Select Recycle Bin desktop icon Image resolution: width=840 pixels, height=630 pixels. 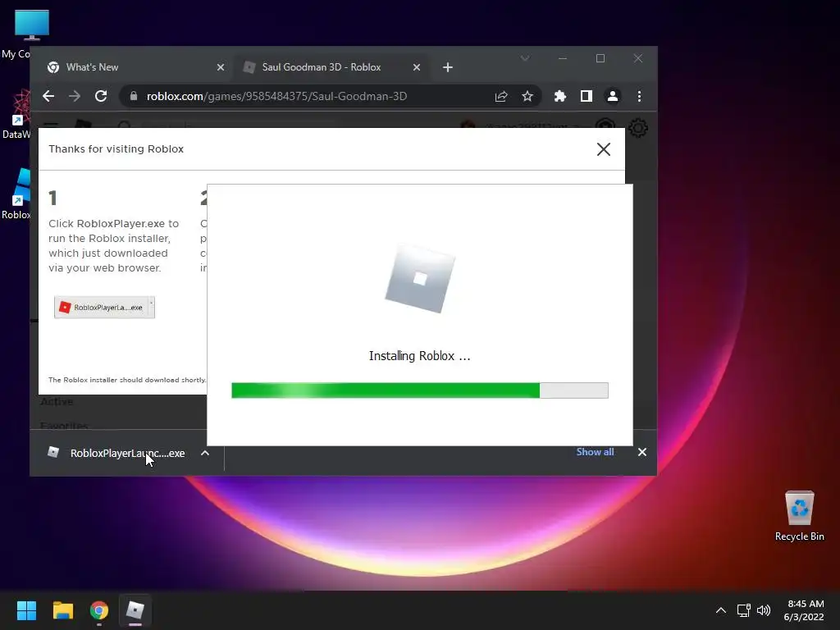pyautogui.click(x=799, y=515)
